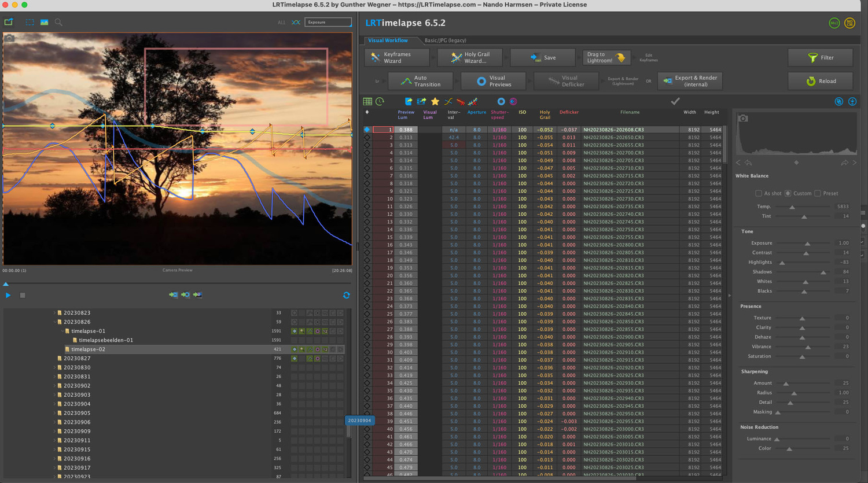Collapse the 20230826 folder
This screenshot has width=868, height=483.
[x=54, y=322]
